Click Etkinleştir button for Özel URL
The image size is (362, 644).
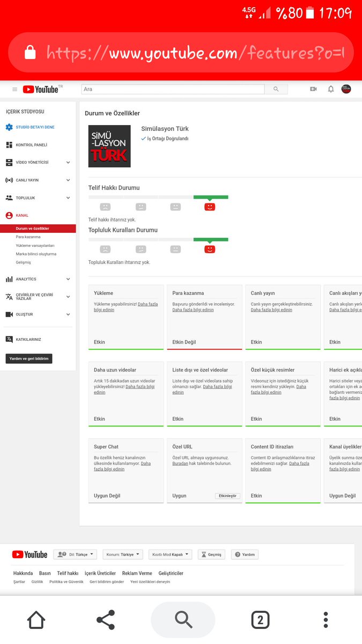tap(228, 496)
